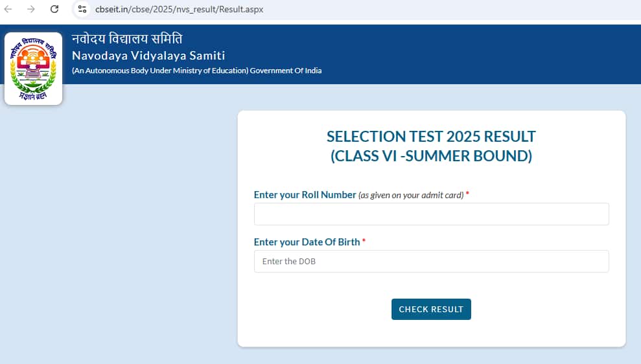
Task: Click the browser forward arrow
Action: pyautogui.click(x=31, y=9)
